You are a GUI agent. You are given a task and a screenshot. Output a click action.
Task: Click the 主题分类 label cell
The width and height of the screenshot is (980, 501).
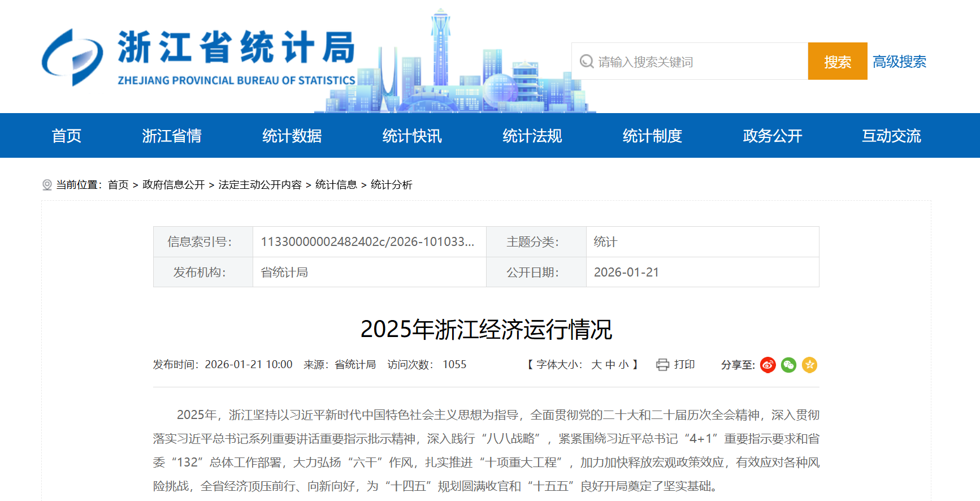(536, 242)
